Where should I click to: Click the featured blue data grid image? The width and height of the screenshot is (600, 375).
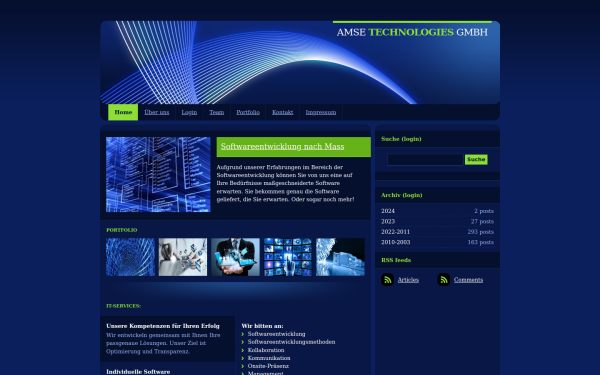click(x=158, y=174)
